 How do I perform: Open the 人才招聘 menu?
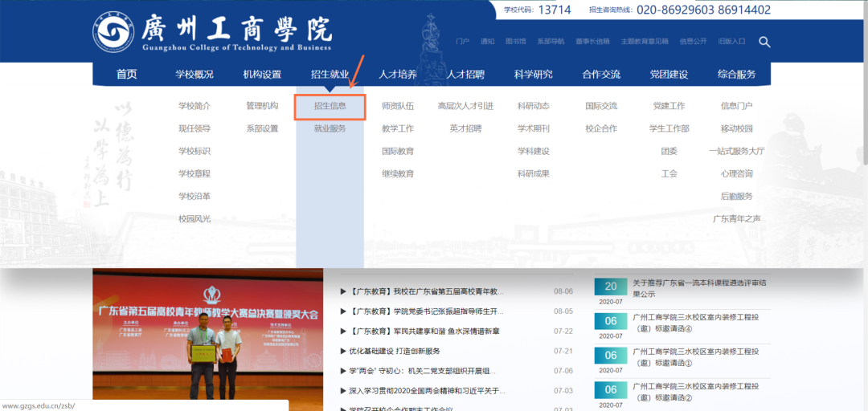point(465,75)
